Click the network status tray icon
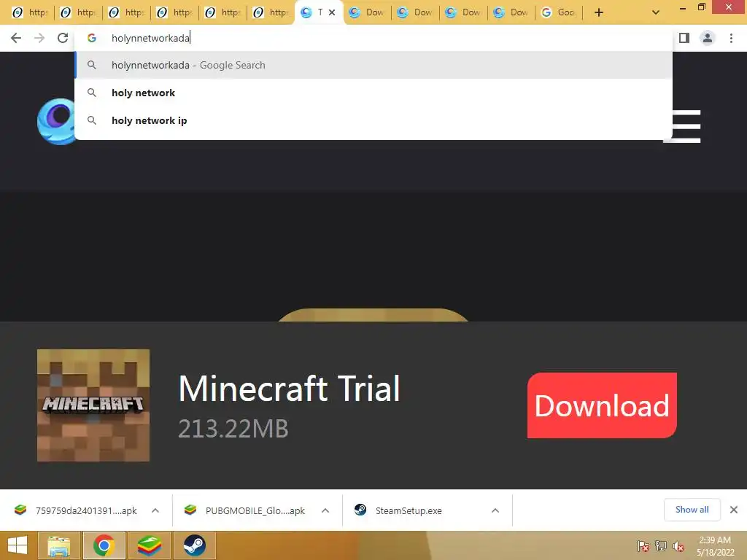This screenshot has height=560, width=747. [661, 546]
